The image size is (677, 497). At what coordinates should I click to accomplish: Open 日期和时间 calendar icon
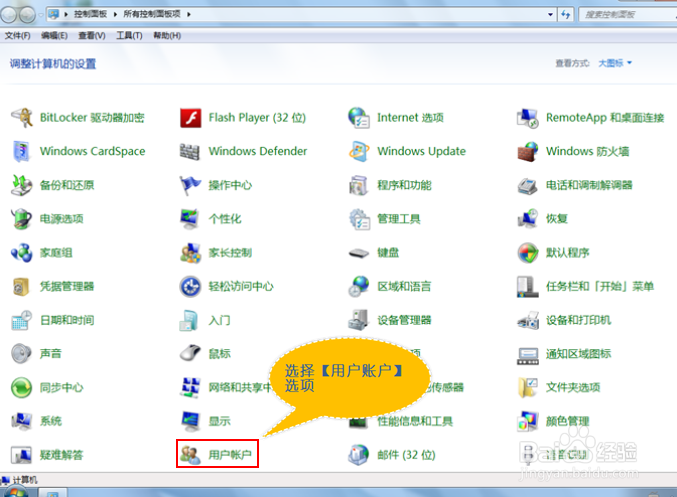(22, 320)
